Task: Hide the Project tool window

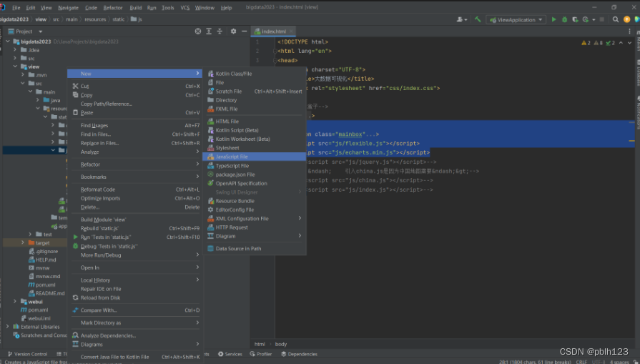Action: (x=244, y=31)
